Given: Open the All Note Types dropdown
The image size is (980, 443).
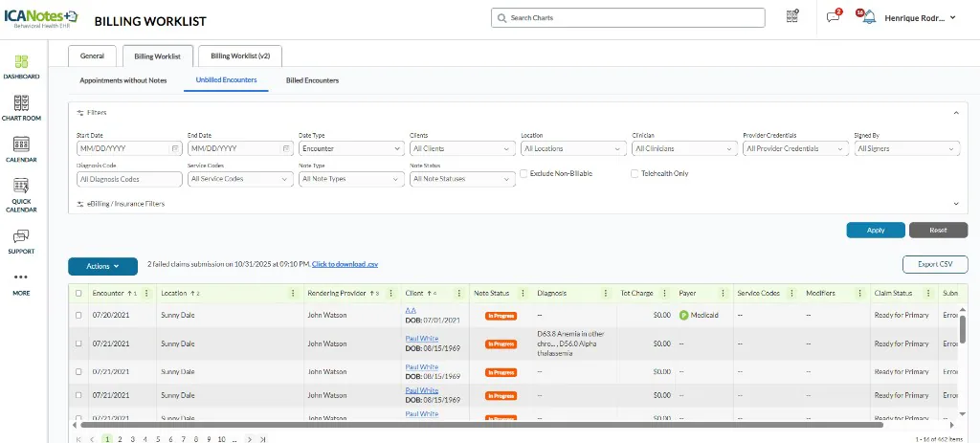Looking at the screenshot, I should coord(351,179).
